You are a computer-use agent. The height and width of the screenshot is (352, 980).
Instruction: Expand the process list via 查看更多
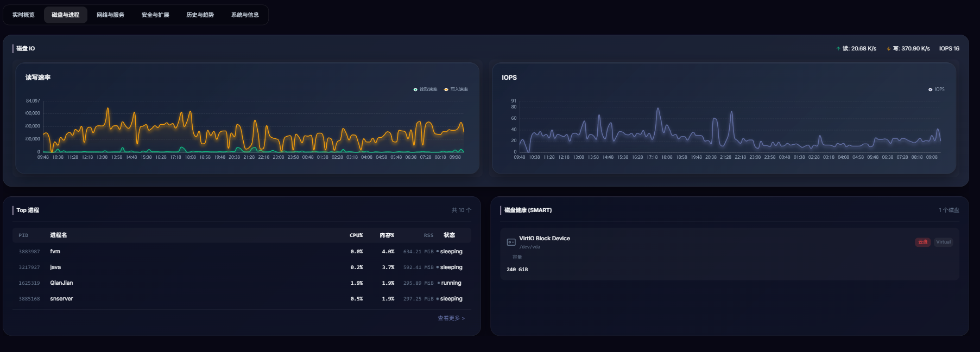(451, 318)
